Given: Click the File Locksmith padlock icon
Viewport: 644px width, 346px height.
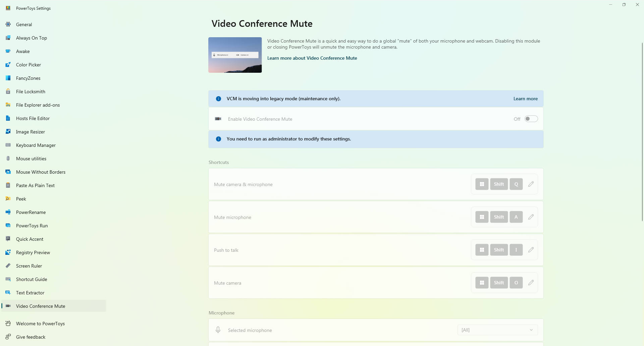Looking at the screenshot, I should tap(8, 92).
